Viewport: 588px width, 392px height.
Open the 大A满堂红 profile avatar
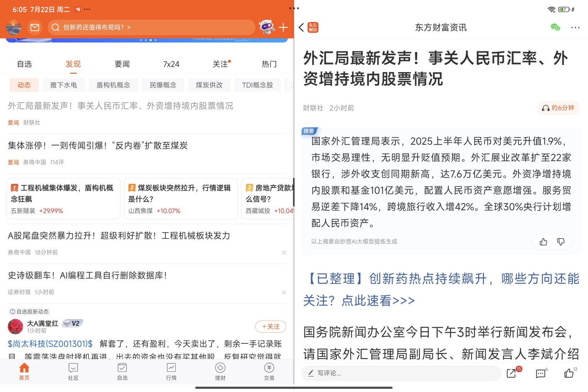(x=15, y=326)
